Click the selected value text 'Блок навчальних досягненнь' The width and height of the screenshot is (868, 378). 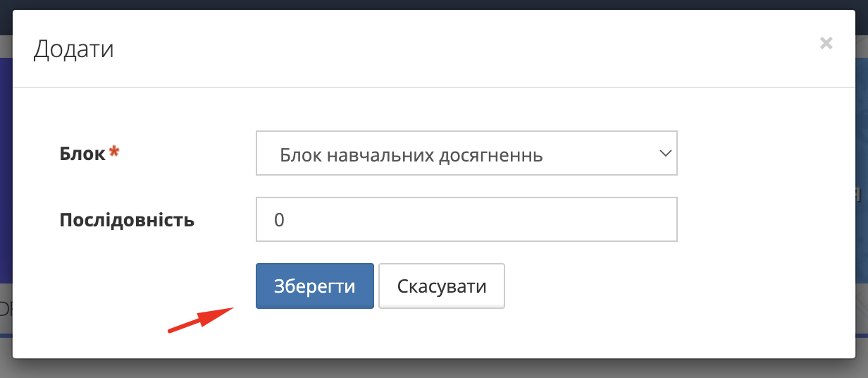click(411, 154)
